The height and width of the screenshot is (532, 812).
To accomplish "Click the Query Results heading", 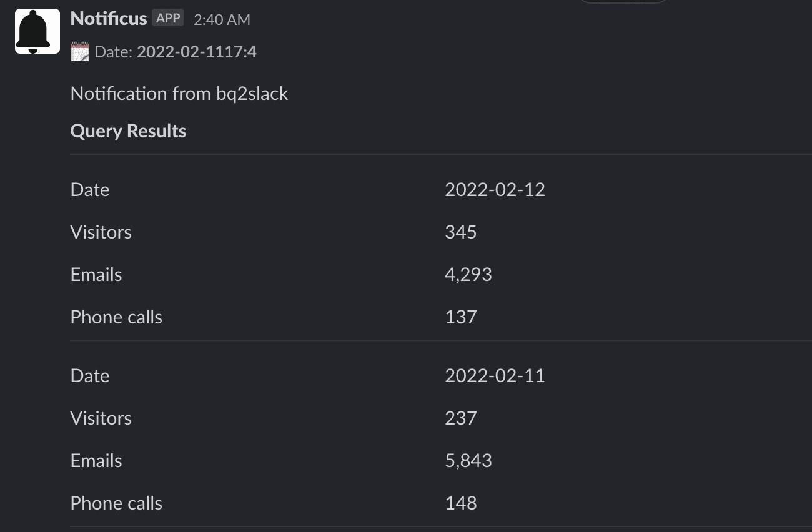I will pos(128,131).
